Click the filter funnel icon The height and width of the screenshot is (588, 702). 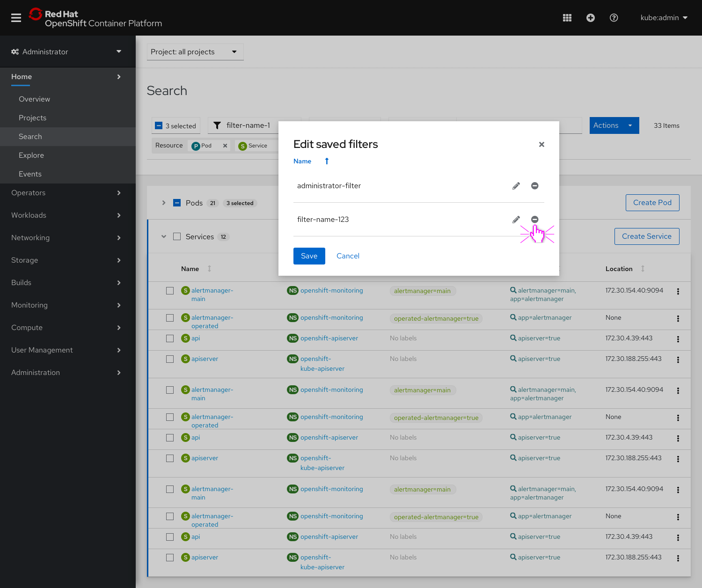click(217, 125)
